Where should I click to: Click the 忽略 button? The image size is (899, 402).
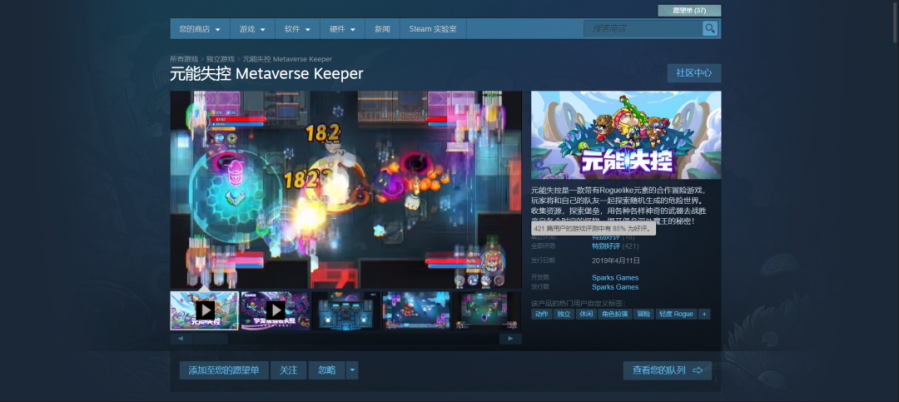click(x=327, y=370)
